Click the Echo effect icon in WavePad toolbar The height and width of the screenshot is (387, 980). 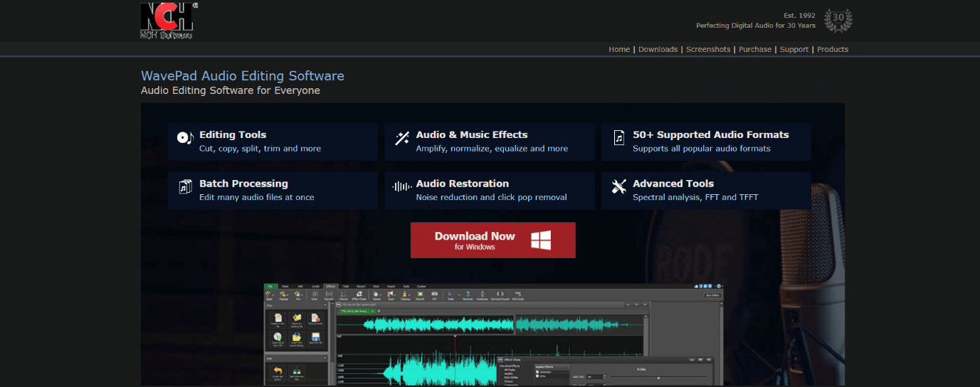coord(315,296)
